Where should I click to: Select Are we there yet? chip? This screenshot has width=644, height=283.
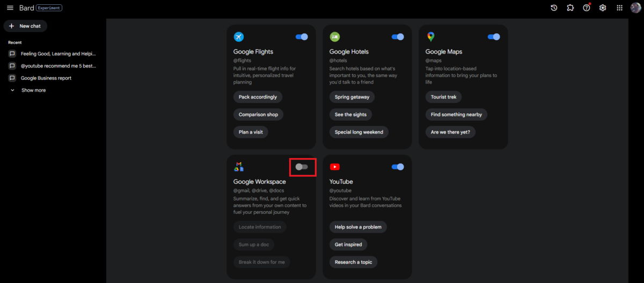click(450, 132)
